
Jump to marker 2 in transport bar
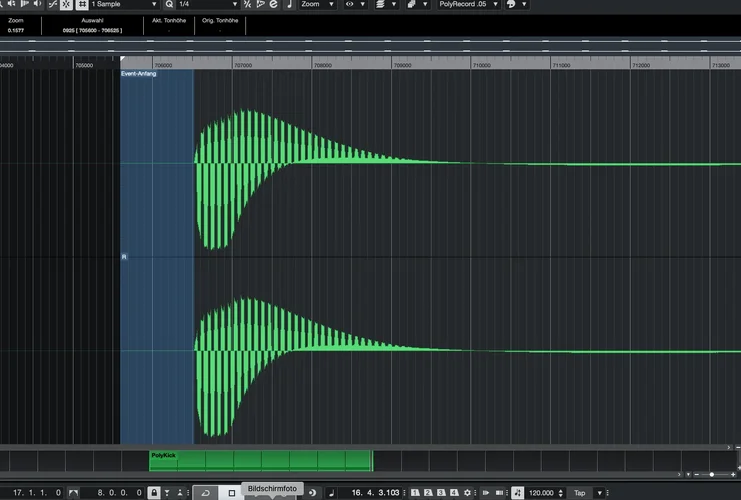point(428,493)
